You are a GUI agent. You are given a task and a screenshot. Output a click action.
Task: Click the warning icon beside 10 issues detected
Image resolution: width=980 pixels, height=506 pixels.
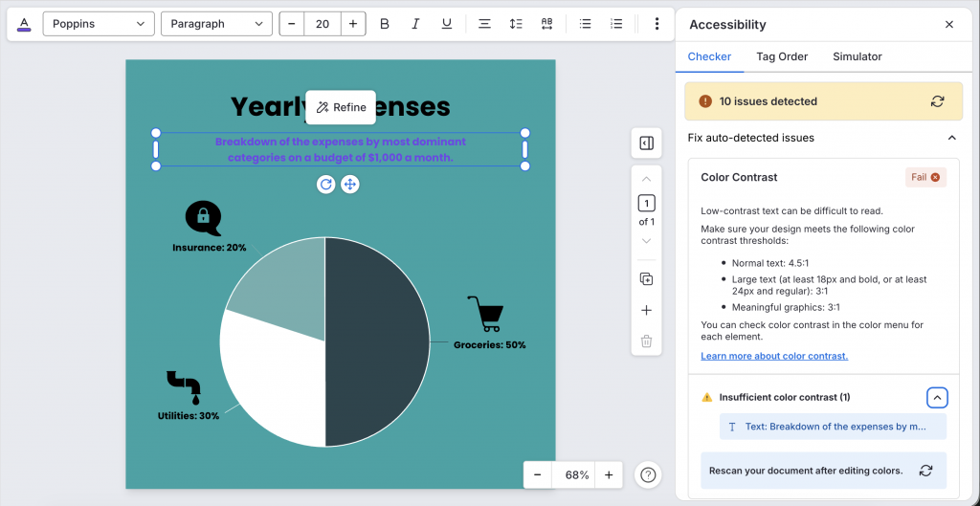[x=705, y=101]
